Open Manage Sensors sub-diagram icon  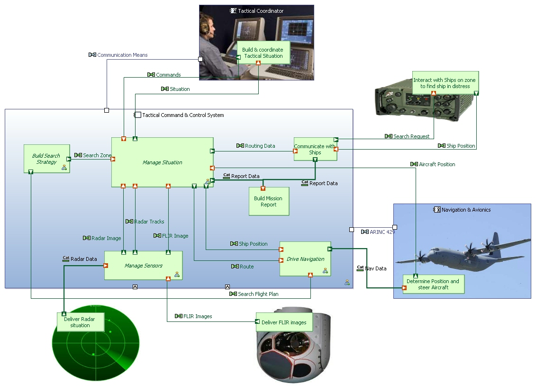(x=177, y=274)
